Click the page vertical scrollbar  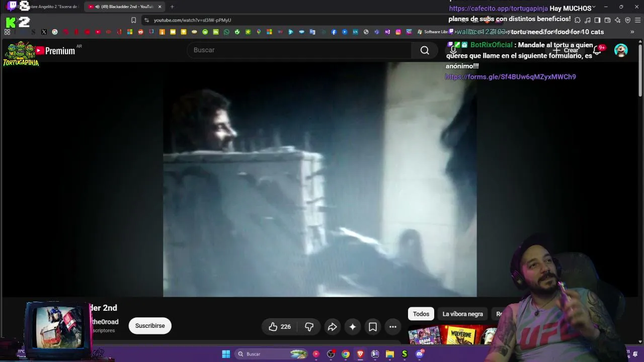(x=640, y=70)
